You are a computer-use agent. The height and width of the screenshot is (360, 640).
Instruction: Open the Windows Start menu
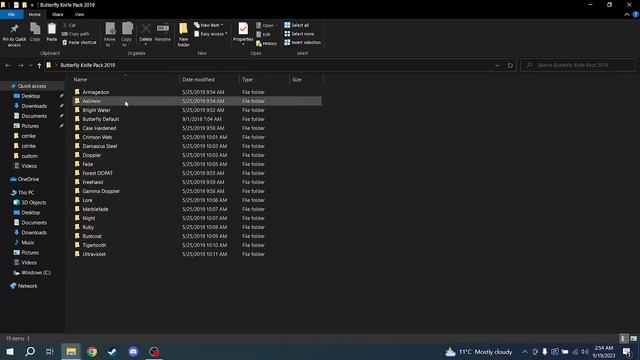click(10, 351)
